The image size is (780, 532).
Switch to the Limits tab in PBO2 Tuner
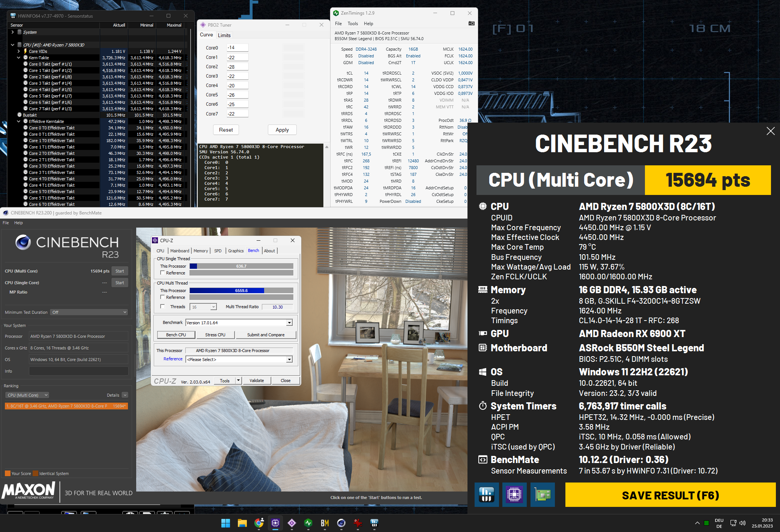(224, 35)
